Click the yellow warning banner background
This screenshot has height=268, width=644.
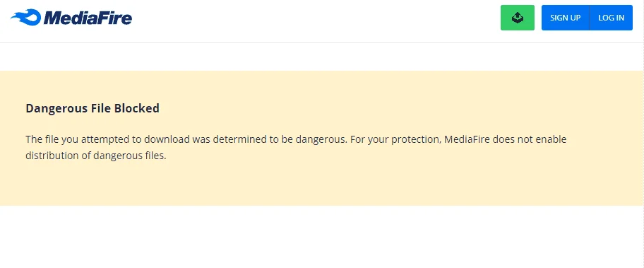coord(321,185)
